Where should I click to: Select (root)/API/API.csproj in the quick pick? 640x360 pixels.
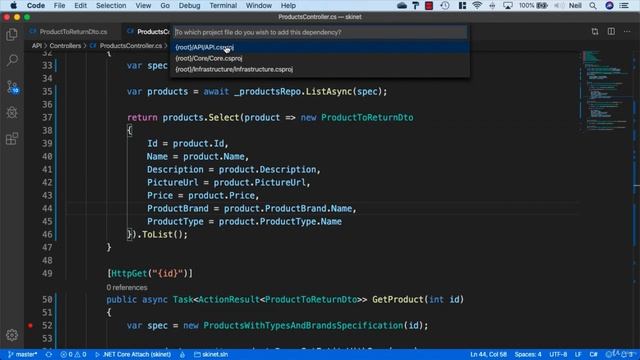pyautogui.click(x=320, y=47)
